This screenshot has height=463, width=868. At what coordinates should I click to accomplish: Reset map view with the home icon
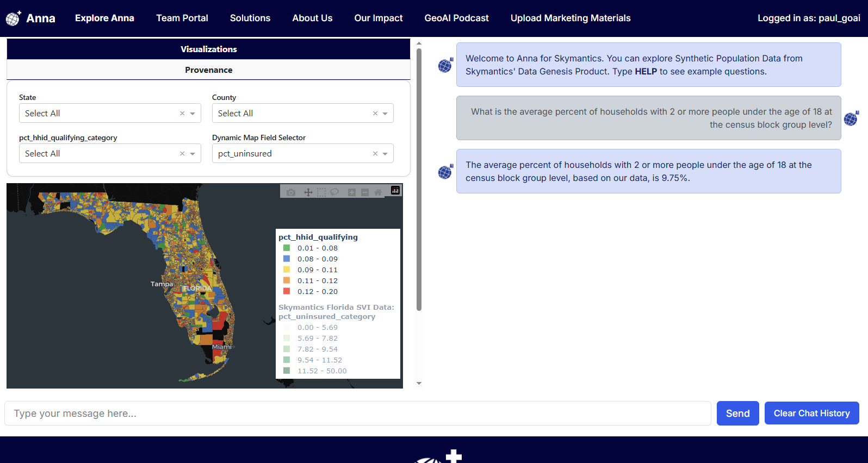[378, 192]
